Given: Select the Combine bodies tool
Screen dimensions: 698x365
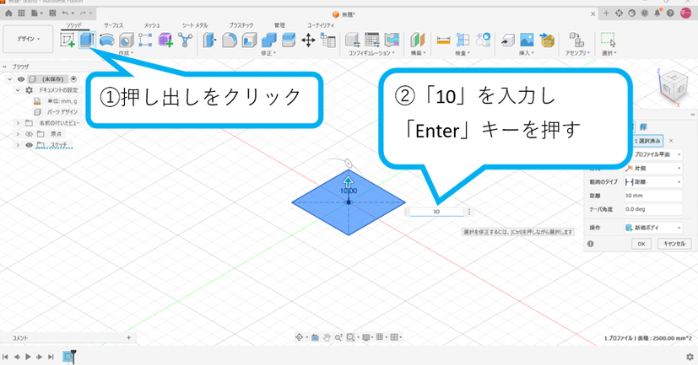Looking at the screenshot, I should pos(269,41).
